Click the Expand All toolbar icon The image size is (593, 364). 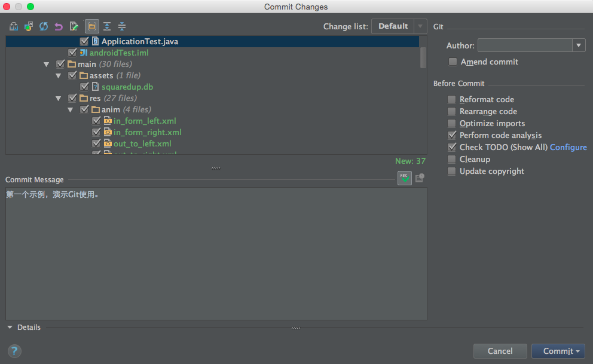(x=107, y=26)
